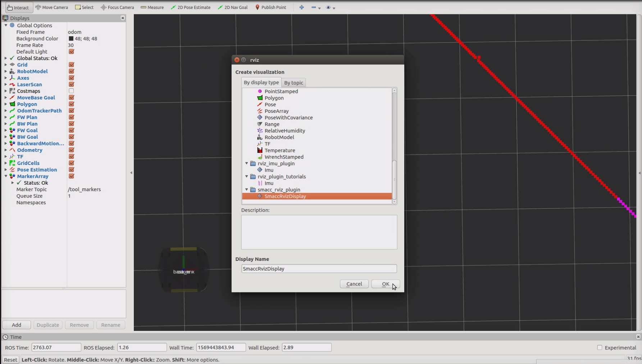Activate the 2D Nav Goal tool

(232, 7)
